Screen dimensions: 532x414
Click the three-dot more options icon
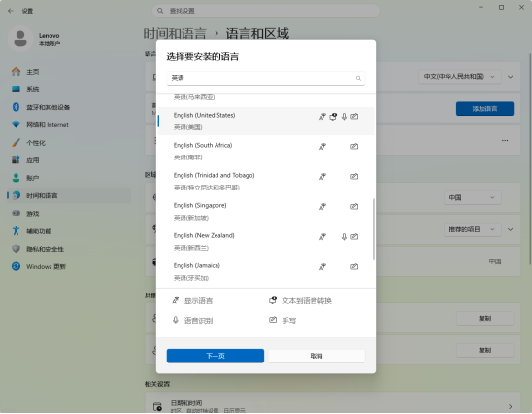click(x=505, y=140)
